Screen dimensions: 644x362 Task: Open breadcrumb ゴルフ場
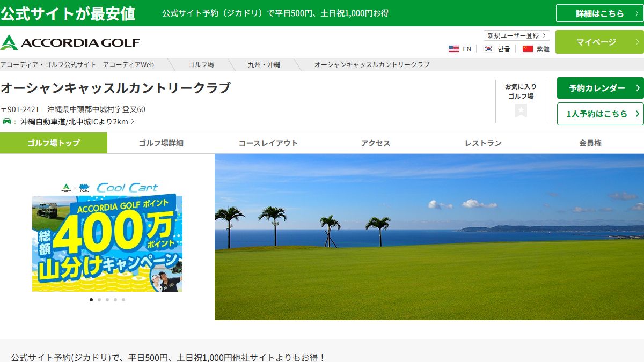(201, 64)
